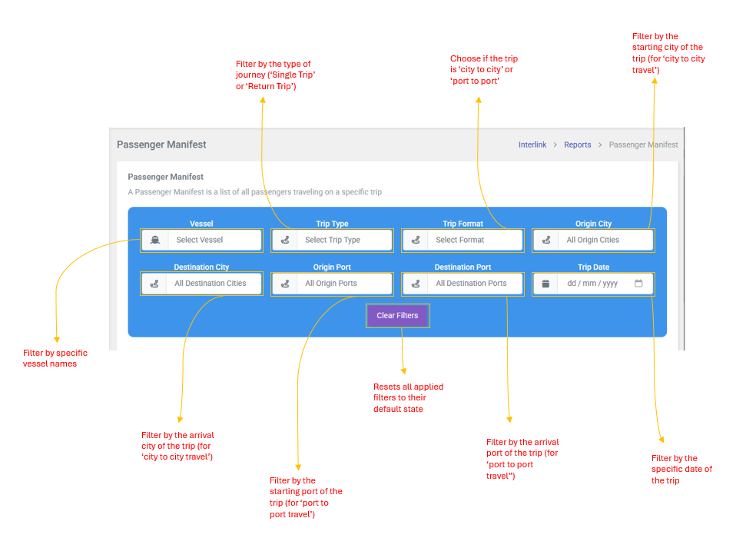Open the All Origin Ports dropdown
This screenshot has height=538, width=756.
tap(343, 284)
